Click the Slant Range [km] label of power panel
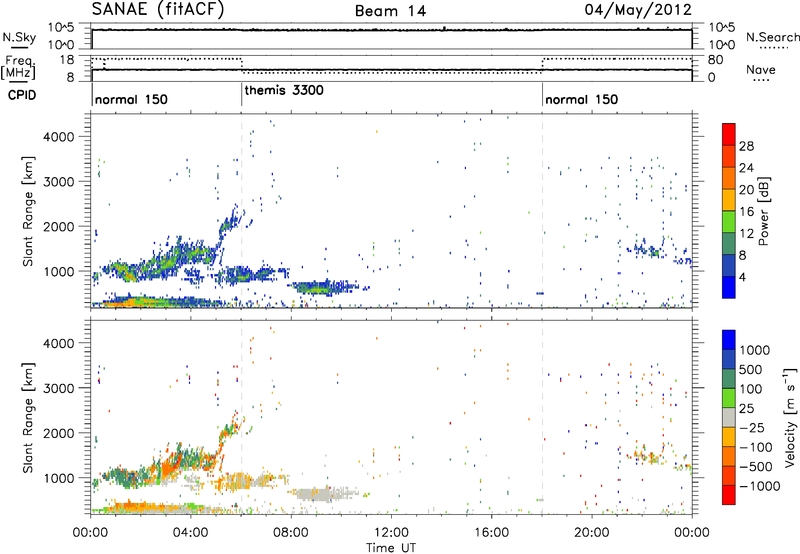This screenshot has height=554, width=800. 28,211
